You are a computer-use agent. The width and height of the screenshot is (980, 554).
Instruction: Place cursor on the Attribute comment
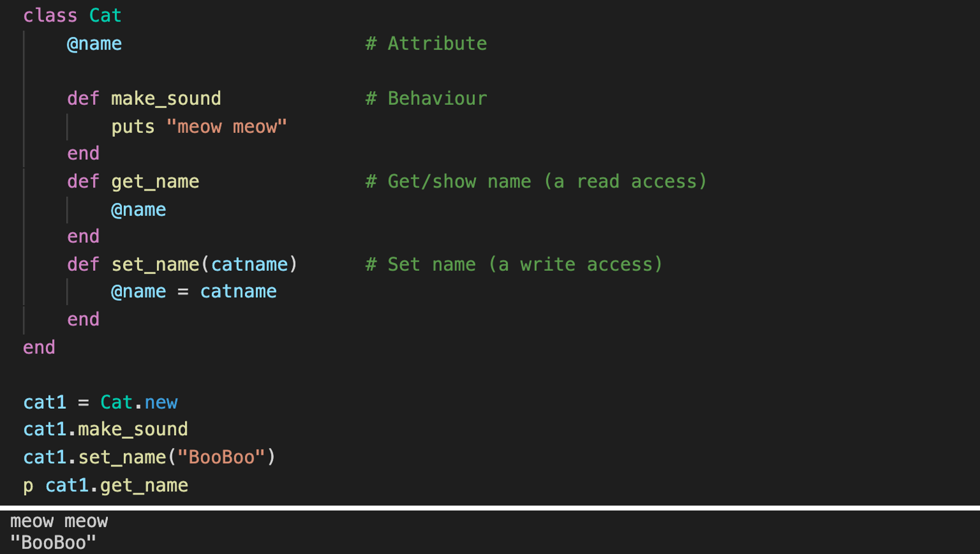(x=426, y=44)
